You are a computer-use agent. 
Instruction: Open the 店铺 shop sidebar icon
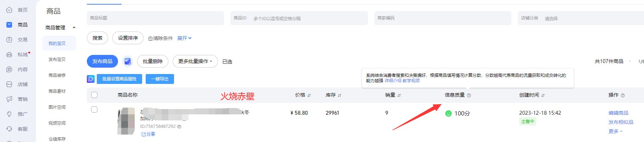tap(9, 84)
